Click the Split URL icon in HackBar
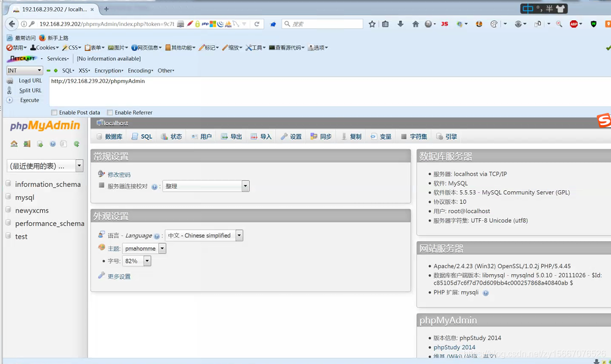Viewport: 611px width, 364px height. tap(9, 90)
